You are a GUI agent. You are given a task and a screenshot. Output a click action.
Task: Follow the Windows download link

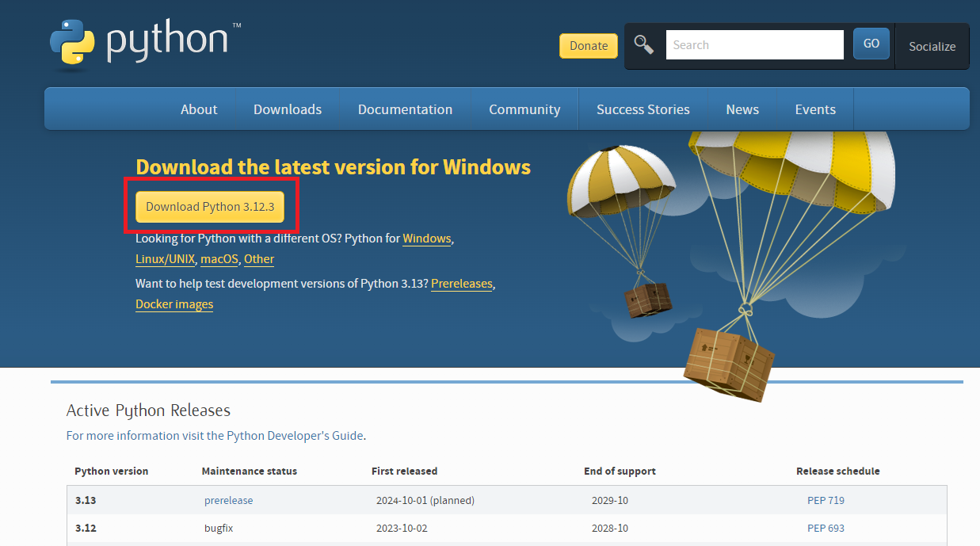[x=427, y=239]
